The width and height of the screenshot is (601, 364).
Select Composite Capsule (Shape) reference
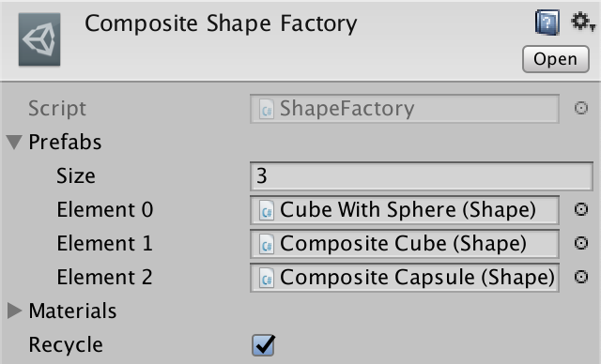click(x=405, y=277)
